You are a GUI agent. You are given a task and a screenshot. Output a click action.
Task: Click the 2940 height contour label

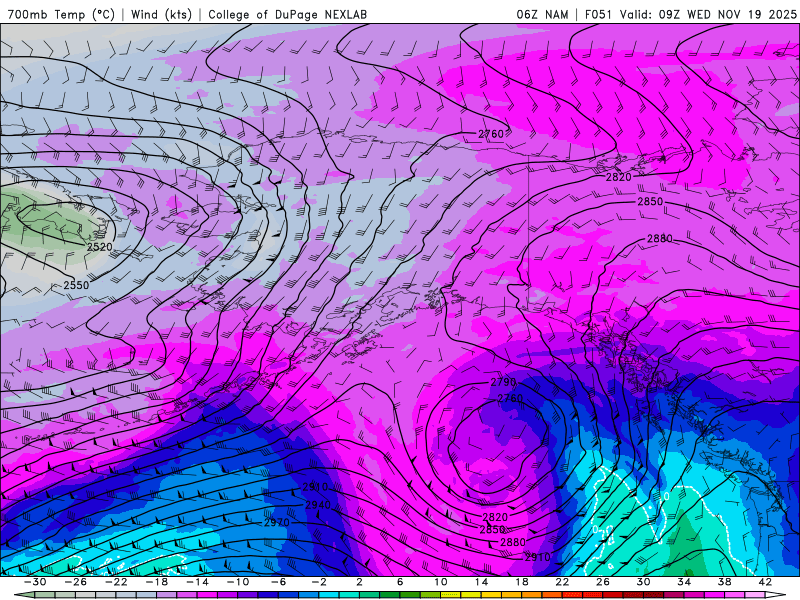318,505
